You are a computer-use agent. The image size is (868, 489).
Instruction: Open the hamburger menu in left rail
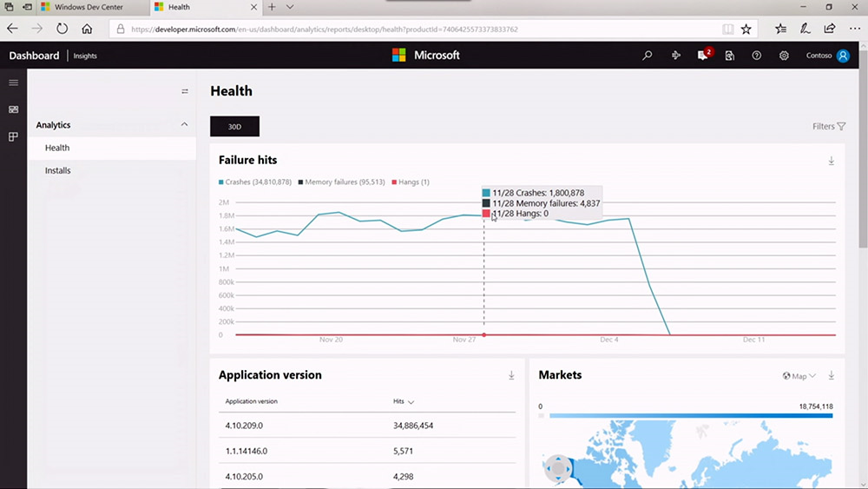pos(13,83)
